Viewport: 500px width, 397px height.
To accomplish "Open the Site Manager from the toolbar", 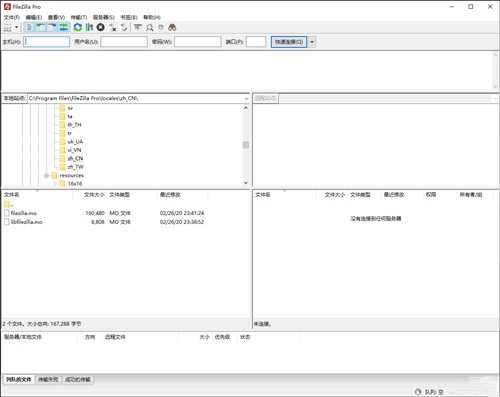I will [x=7, y=27].
